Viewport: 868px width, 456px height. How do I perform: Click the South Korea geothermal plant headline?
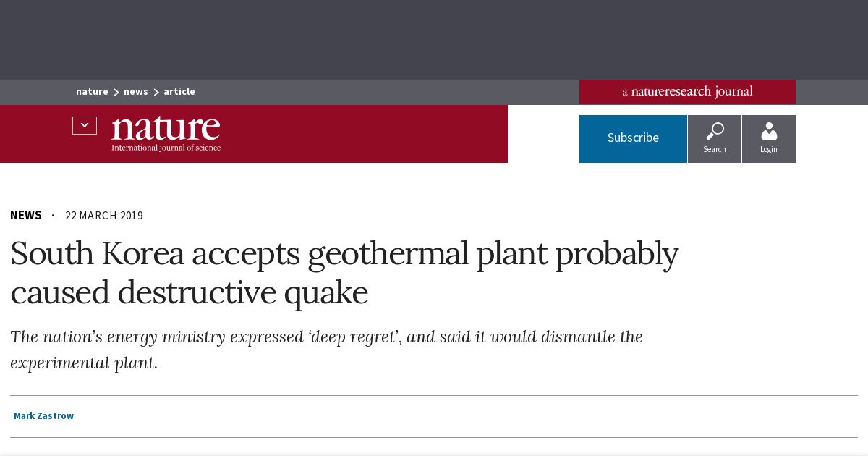click(x=344, y=273)
